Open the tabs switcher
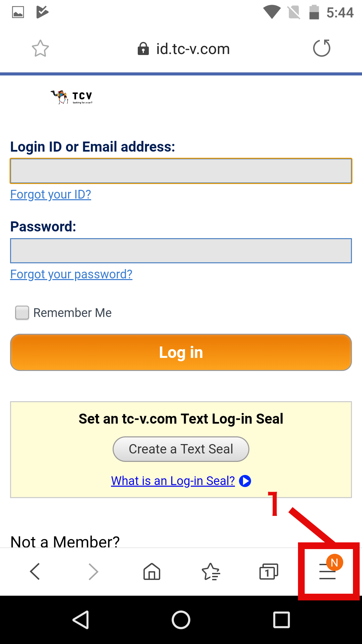Viewport: 362px width, 644px height. tap(268, 571)
